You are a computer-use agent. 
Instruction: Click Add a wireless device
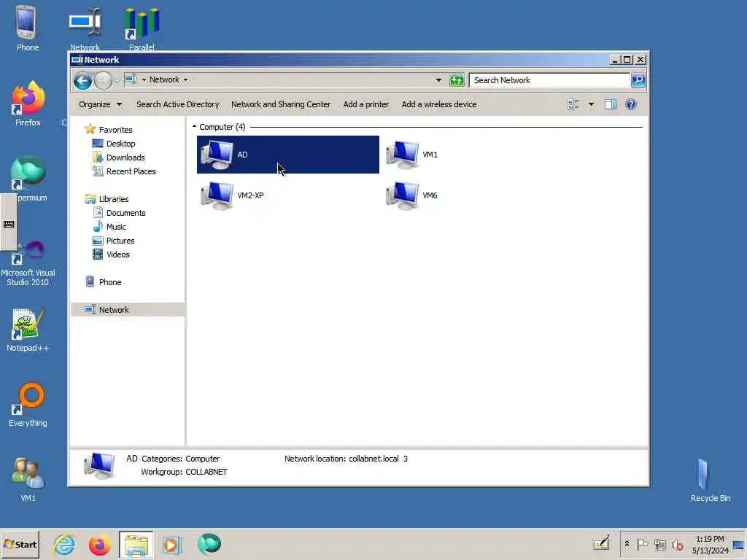click(438, 104)
